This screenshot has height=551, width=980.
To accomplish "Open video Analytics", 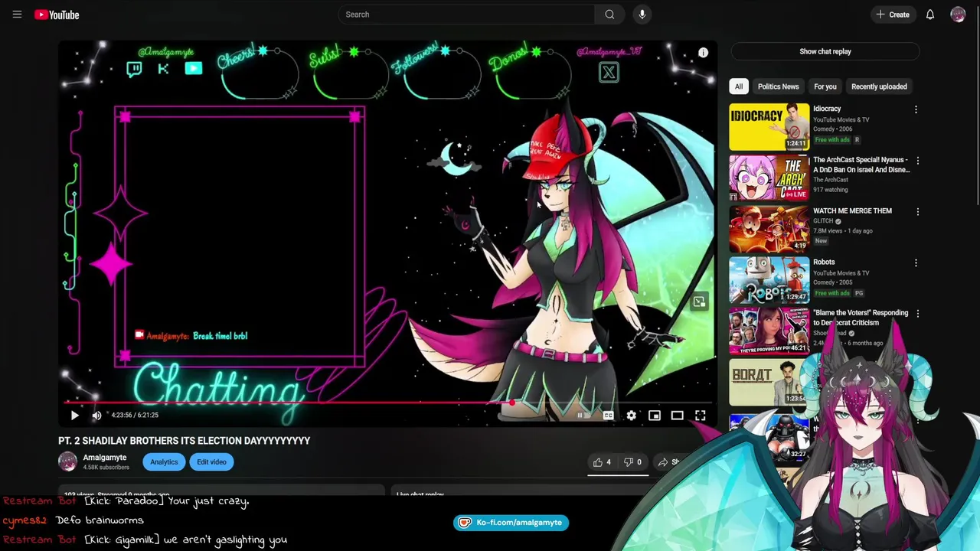I will (164, 461).
